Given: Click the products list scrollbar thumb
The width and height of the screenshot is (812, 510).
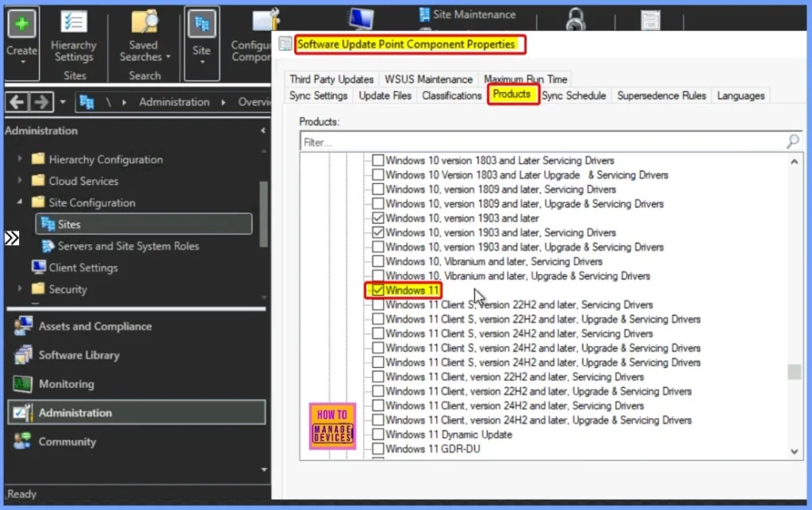Looking at the screenshot, I should pyautogui.click(x=794, y=372).
